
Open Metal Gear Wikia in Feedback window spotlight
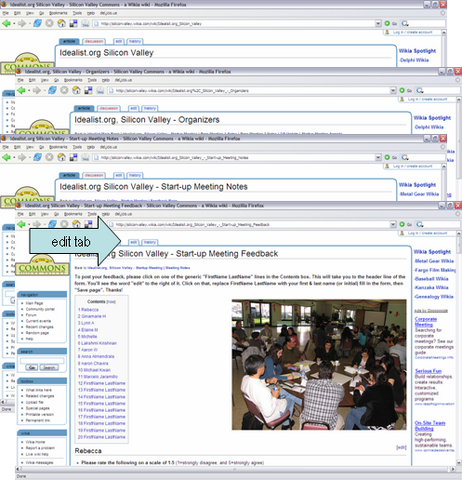(434, 261)
